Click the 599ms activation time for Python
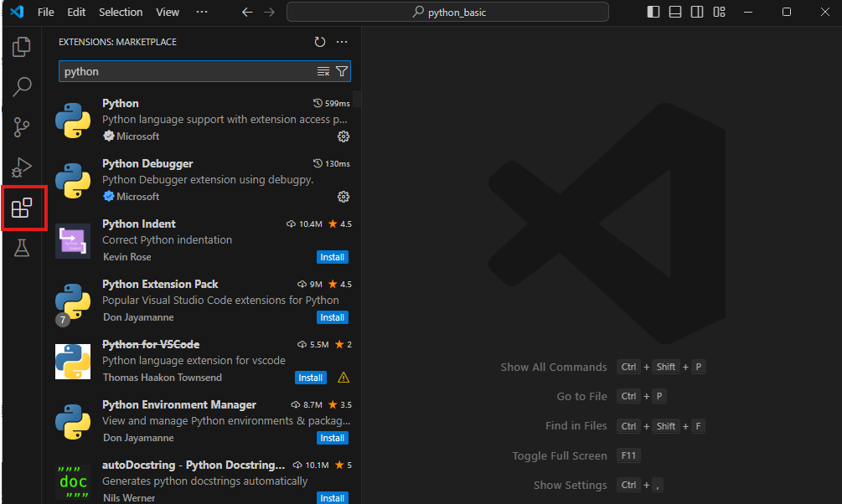Viewport: 842px width, 504px height. (332, 103)
